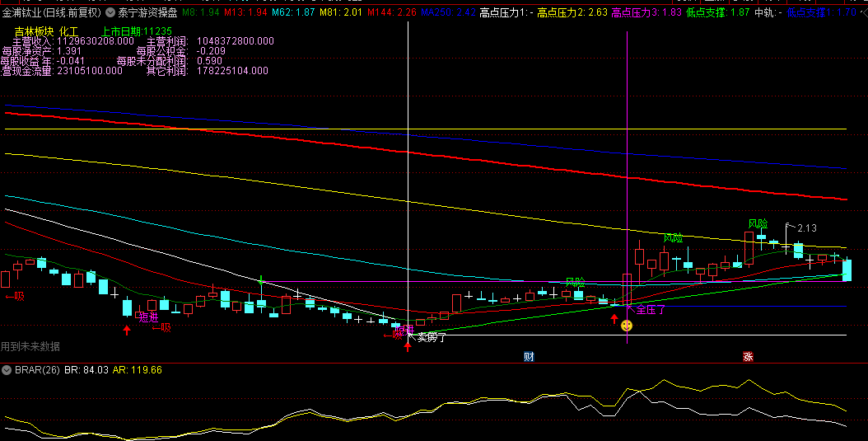This screenshot has height=441, width=868.
Task: Click the M144: 2.26 moving average value
Action: 391,12
